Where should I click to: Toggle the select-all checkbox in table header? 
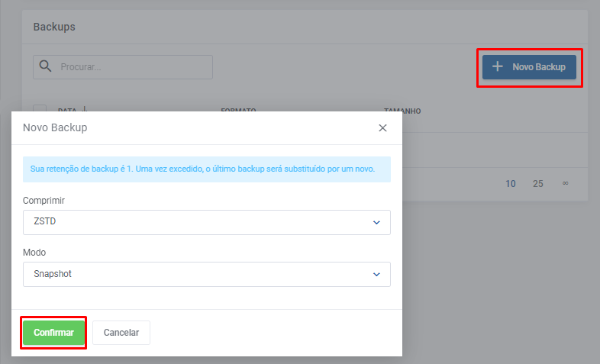[x=40, y=111]
